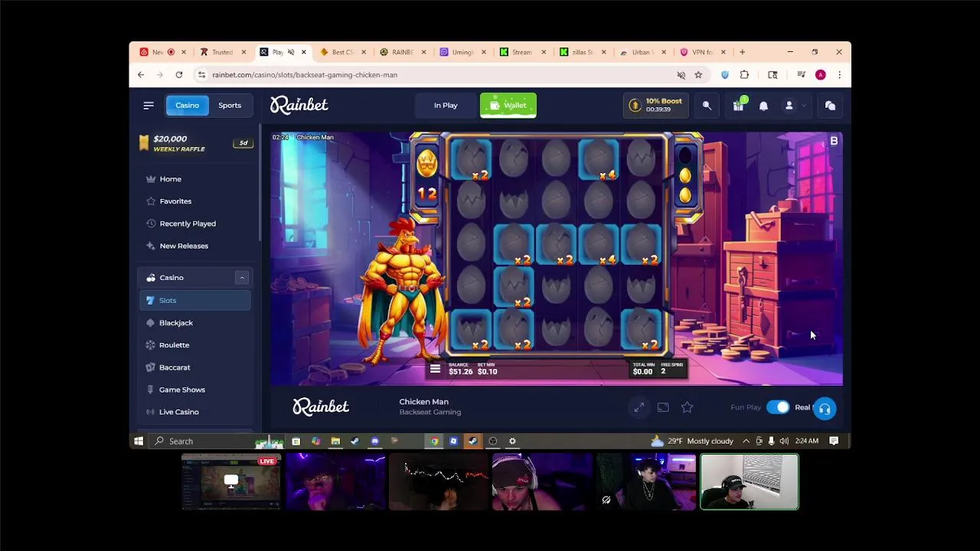980x551 pixels.
Task: Open a new browser tab
Action: (x=742, y=52)
